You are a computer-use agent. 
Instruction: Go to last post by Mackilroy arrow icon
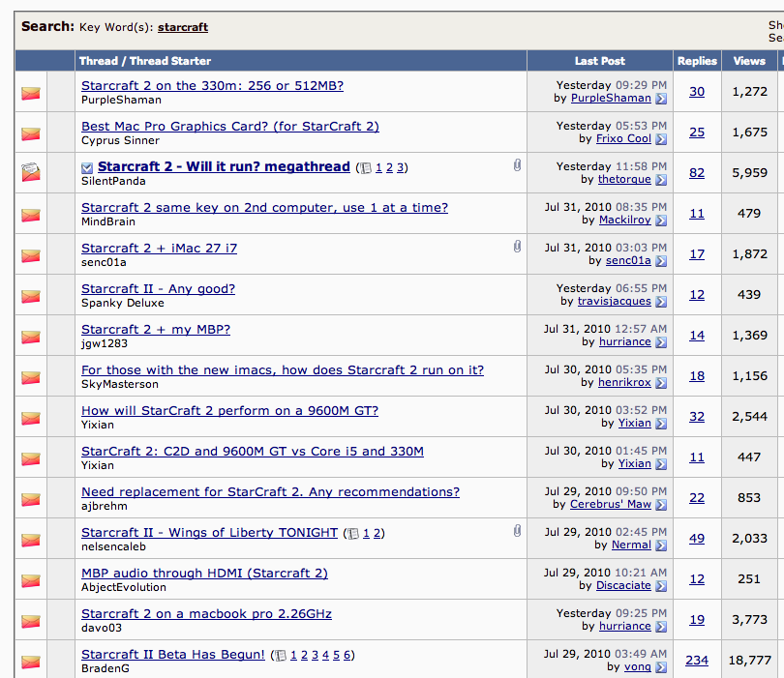coord(661,221)
